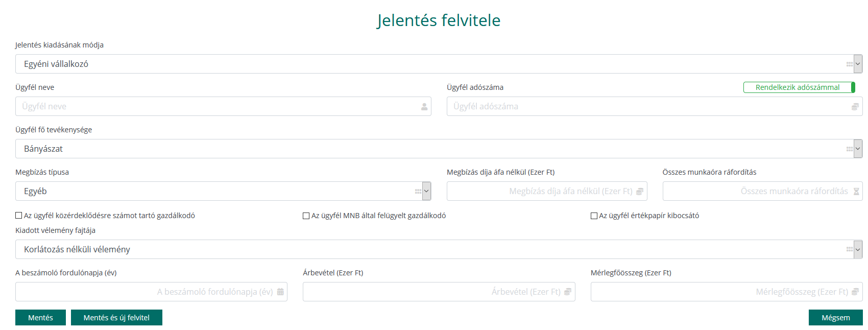Expand the Ügyfél fő tevékenysége dropdown

click(x=858, y=149)
